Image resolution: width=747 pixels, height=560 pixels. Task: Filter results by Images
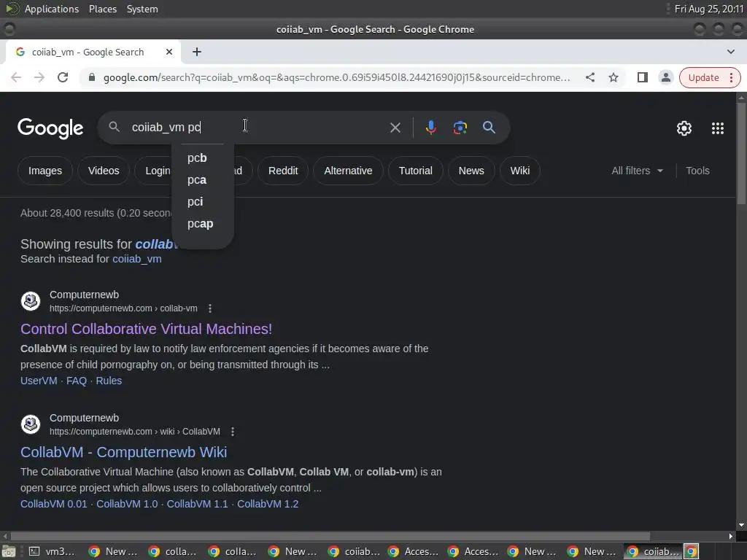click(x=45, y=171)
